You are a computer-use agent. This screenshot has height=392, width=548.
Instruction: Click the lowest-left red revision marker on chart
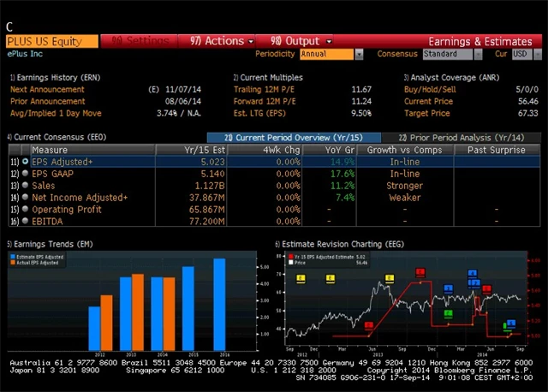coord(369,325)
